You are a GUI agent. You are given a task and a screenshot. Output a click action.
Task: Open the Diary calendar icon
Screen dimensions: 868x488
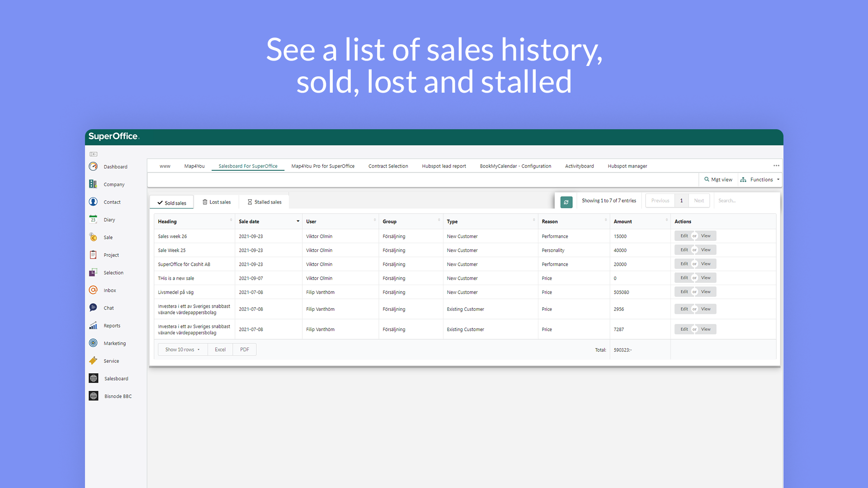(x=93, y=219)
